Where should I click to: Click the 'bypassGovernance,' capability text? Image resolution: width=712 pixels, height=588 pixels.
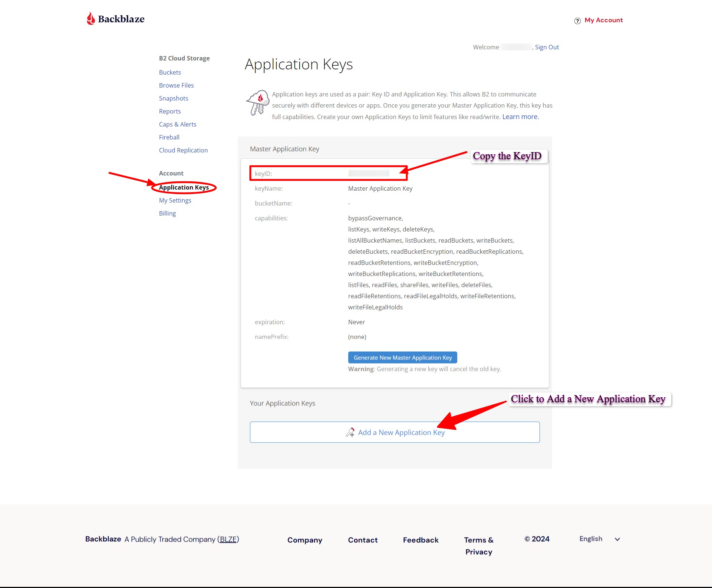(375, 218)
